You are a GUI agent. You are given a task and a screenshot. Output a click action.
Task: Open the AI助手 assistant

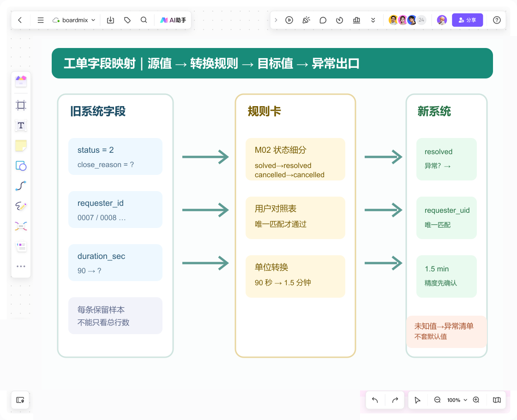(173, 20)
